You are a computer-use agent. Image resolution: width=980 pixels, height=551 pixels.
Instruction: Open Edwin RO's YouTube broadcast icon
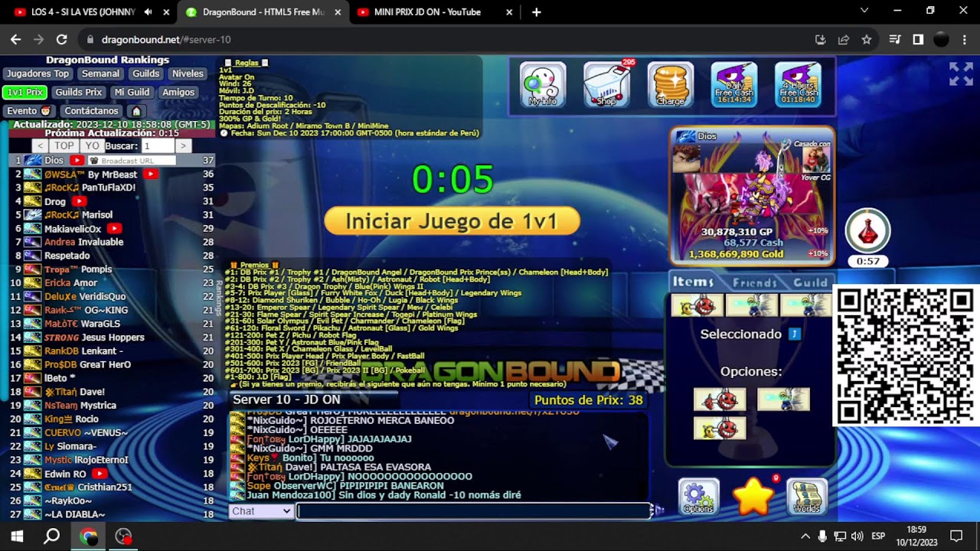click(x=99, y=474)
